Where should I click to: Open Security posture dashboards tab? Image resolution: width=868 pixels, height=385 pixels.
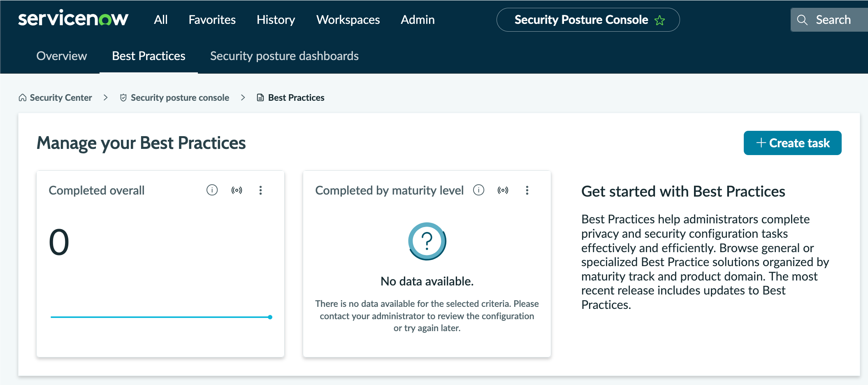[x=284, y=56]
